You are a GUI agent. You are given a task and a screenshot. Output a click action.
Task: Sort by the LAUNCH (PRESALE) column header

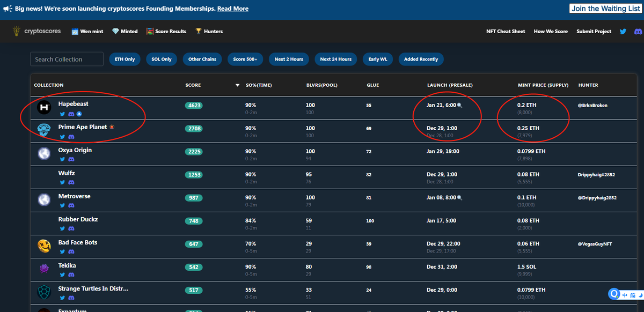450,85
